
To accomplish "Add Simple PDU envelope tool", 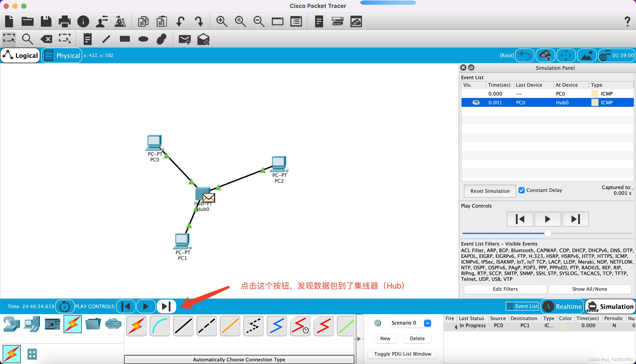I will [x=185, y=39].
